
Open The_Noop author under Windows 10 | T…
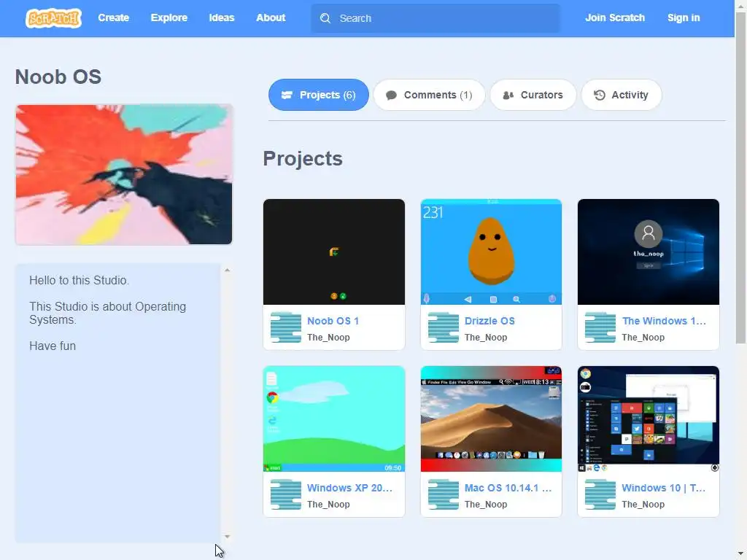[643, 504]
